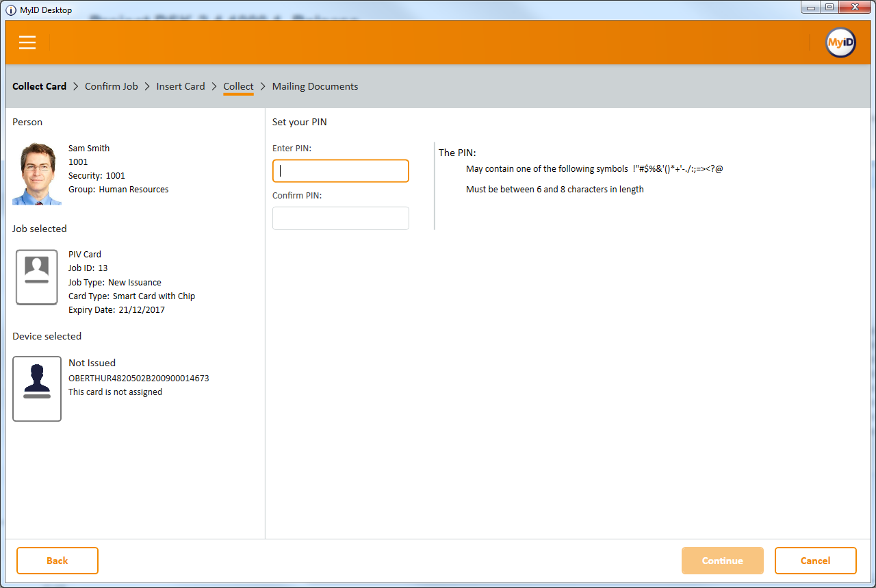
Task: Click the Collect Card breadcrumb
Action: coord(40,86)
